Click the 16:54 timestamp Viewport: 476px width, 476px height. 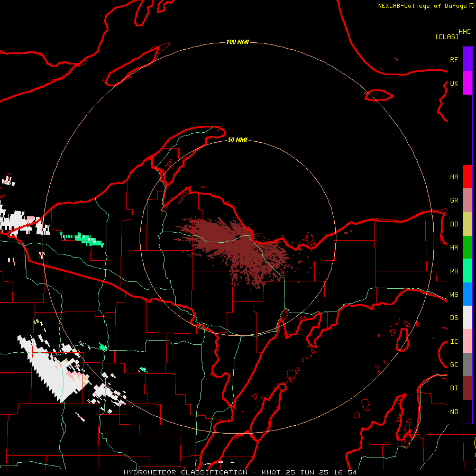tap(346, 472)
